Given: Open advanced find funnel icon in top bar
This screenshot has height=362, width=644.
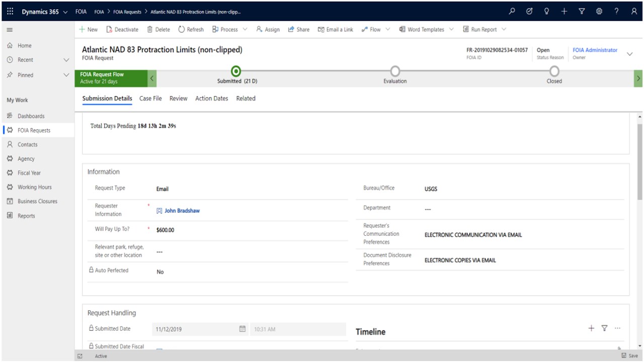Looking at the screenshot, I should coord(582,12).
